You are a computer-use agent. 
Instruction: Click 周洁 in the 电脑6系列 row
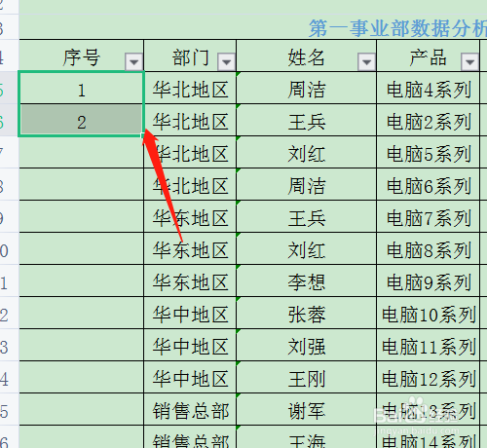pyautogui.click(x=307, y=184)
